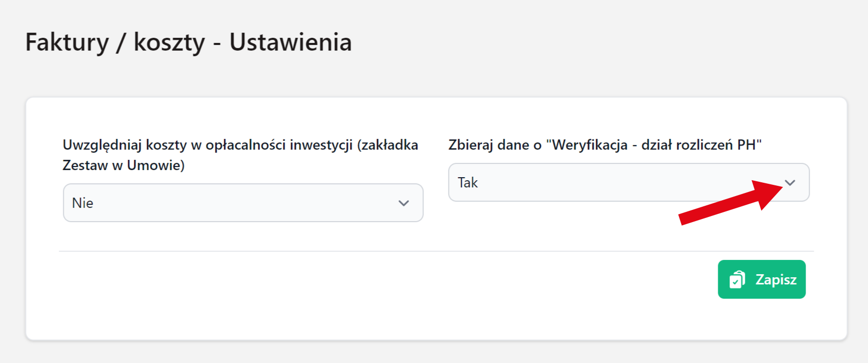Click the Tak value text
This screenshot has width=868, height=363.
[467, 183]
